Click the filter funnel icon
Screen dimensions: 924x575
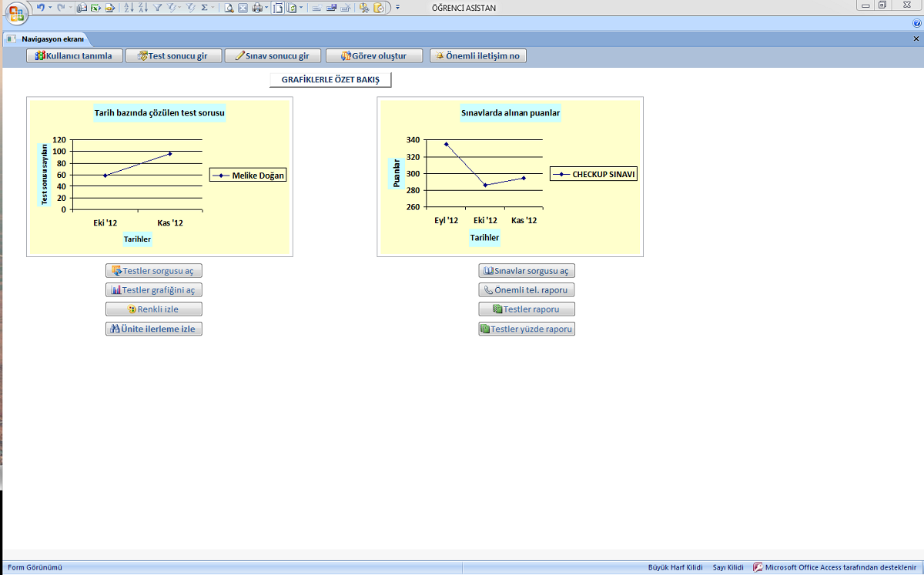pos(157,8)
